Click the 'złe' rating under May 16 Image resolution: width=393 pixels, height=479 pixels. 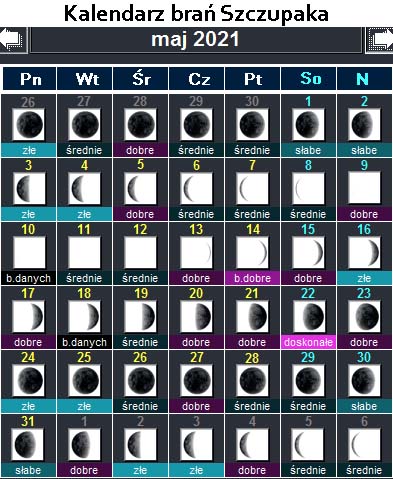pos(364,278)
